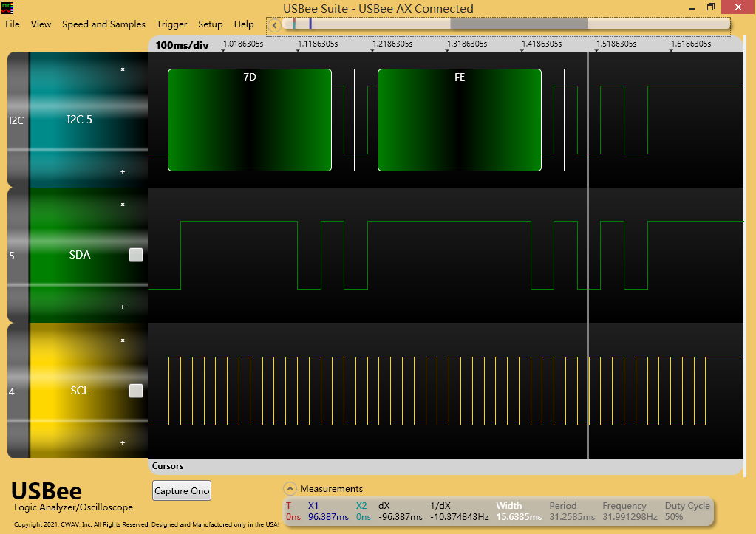Click the USBee logo text
This screenshot has height=534, width=756.
47,491
